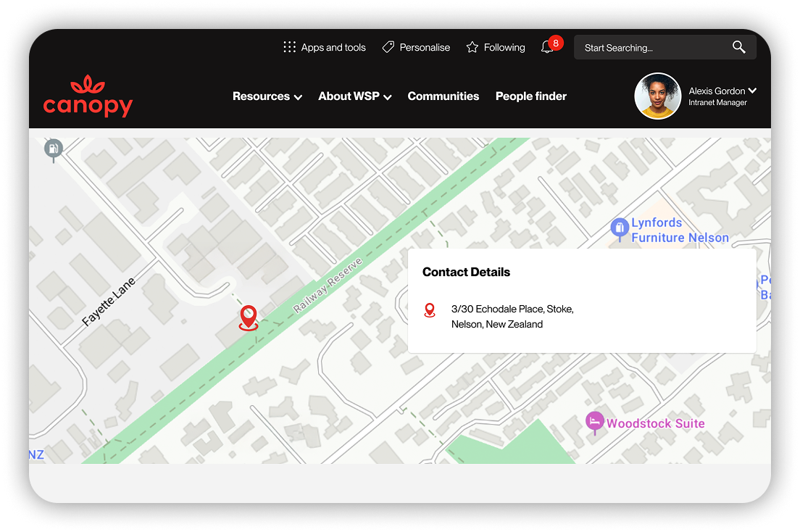Click the Woodstock Suite map label

pyautogui.click(x=655, y=423)
